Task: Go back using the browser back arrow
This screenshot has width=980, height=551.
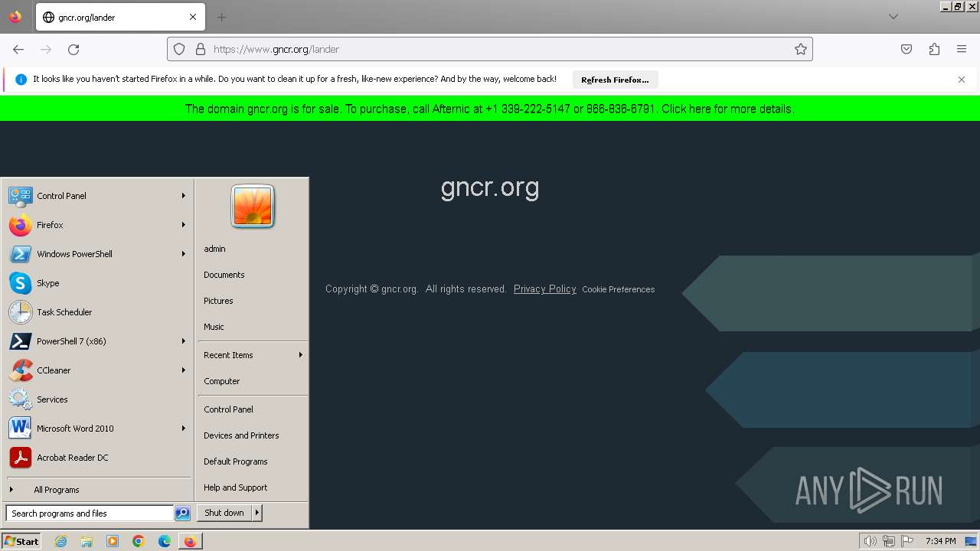Action: tap(18, 49)
